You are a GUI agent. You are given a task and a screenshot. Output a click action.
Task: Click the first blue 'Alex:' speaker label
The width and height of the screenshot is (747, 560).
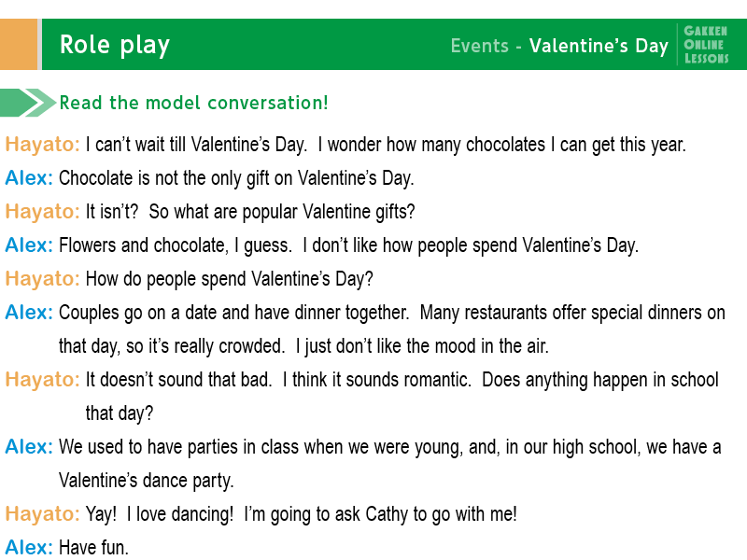coord(29,178)
